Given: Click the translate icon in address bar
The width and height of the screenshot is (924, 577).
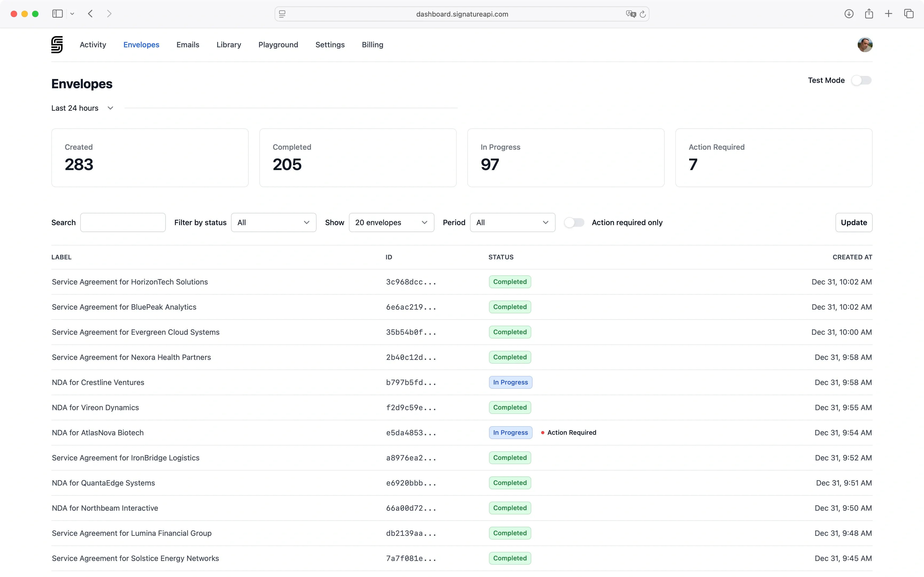Looking at the screenshot, I should [631, 14].
